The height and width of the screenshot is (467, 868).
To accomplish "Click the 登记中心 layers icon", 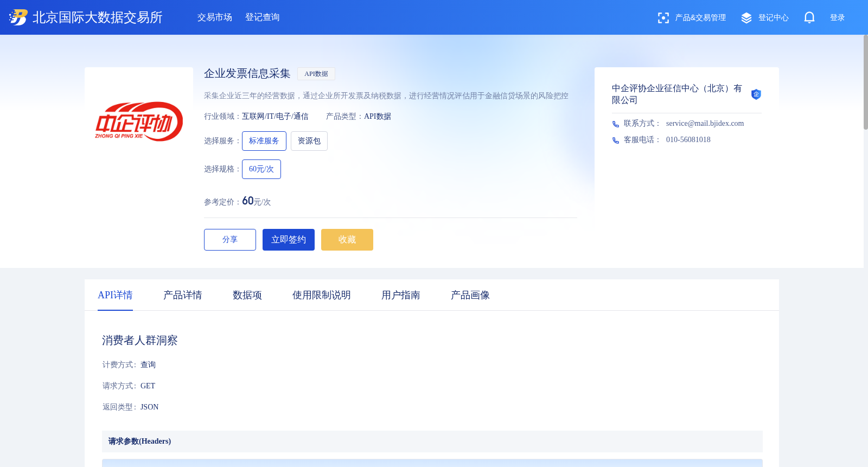I will 746,18.
